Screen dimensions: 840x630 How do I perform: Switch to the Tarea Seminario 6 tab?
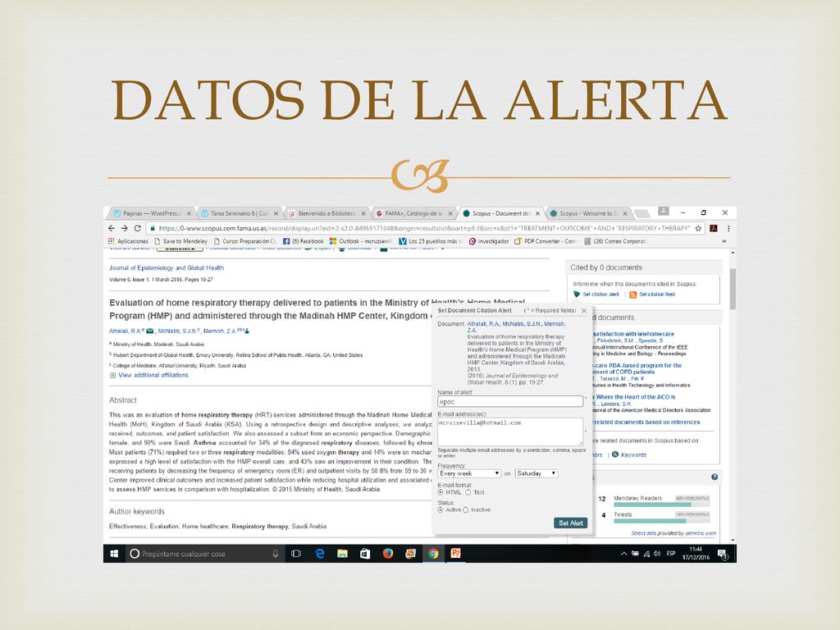tap(240, 213)
